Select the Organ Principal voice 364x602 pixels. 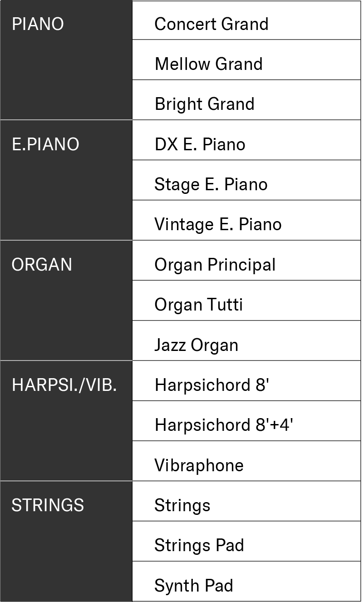(215, 265)
